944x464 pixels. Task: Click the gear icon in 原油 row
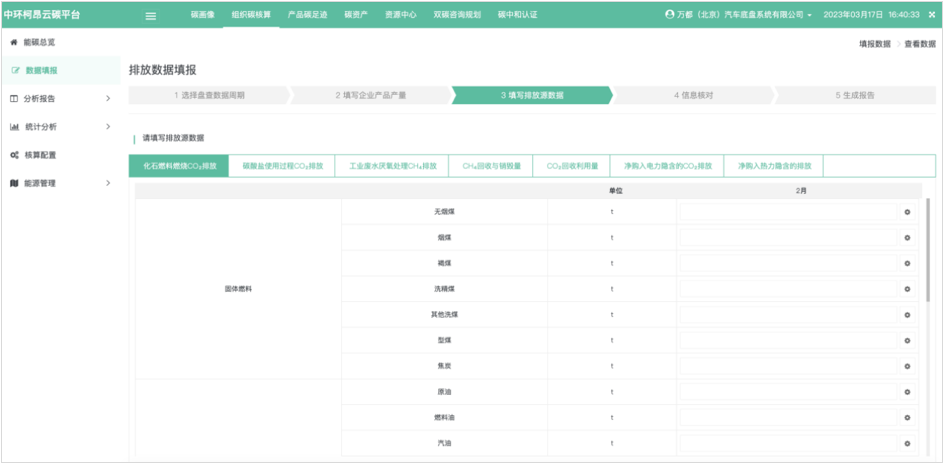click(x=907, y=392)
